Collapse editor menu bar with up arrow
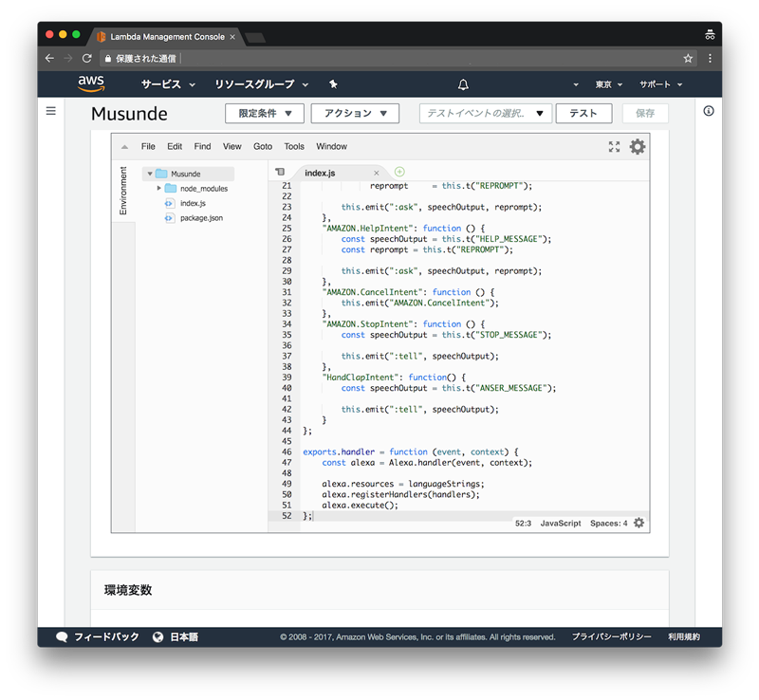This screenshot has height=700, width=759. click(124, 147)
